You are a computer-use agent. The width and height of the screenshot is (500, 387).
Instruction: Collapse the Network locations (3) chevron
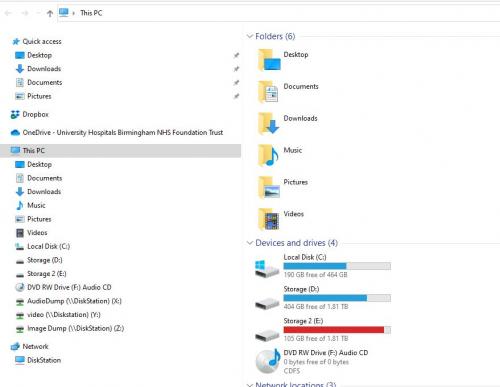250,385
